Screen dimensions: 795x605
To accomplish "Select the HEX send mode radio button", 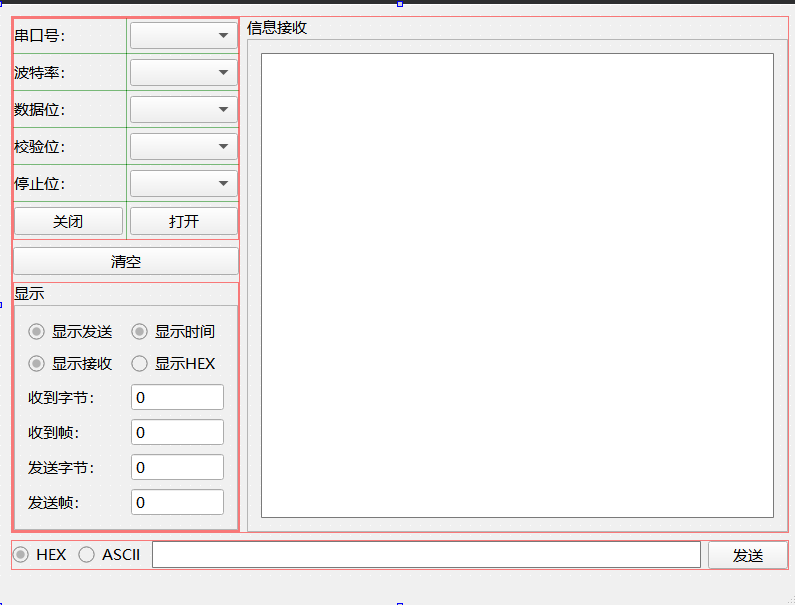I will (x=40, y=555).
